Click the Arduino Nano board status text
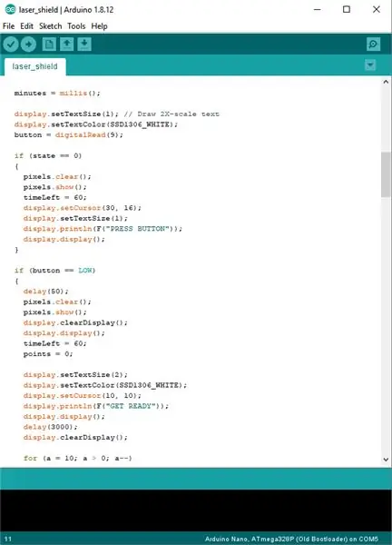This screenshot has width=392, height=545. [291, 539]
